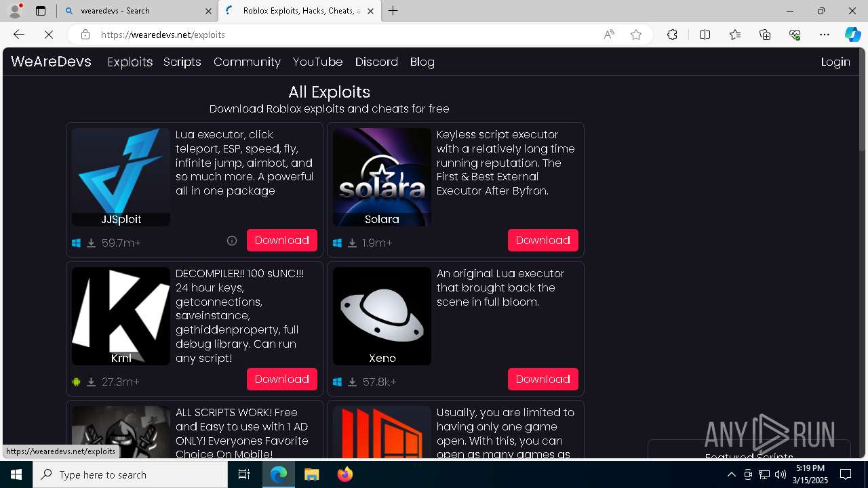The image size is (868, 488).
Task: Open volume speaker tray icon
Action: coord(781,474)
